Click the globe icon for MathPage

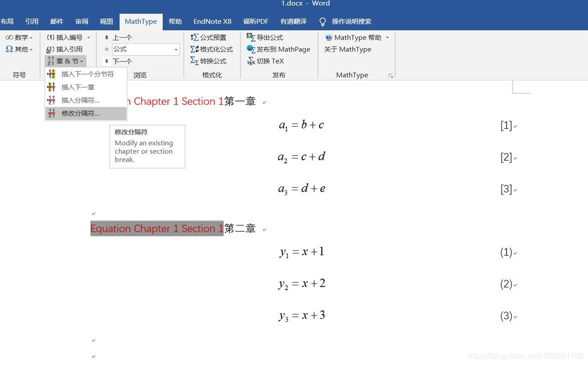[x=251, y=49]
